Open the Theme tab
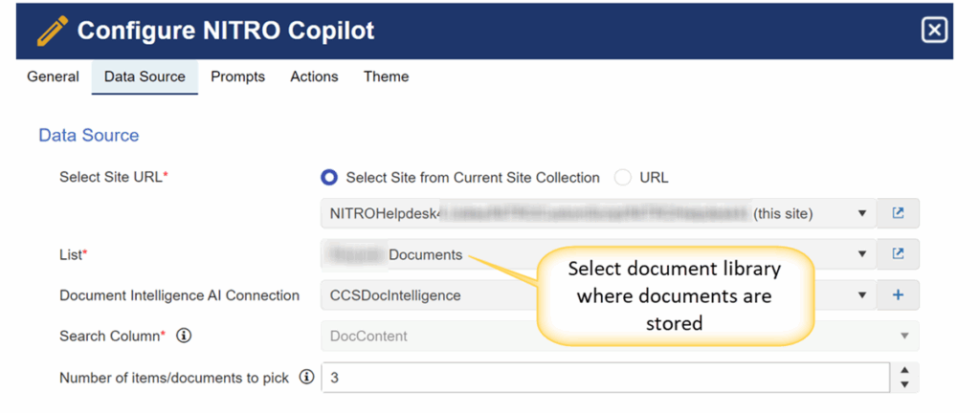The image size is (980, 413). [x=387, y=76]
